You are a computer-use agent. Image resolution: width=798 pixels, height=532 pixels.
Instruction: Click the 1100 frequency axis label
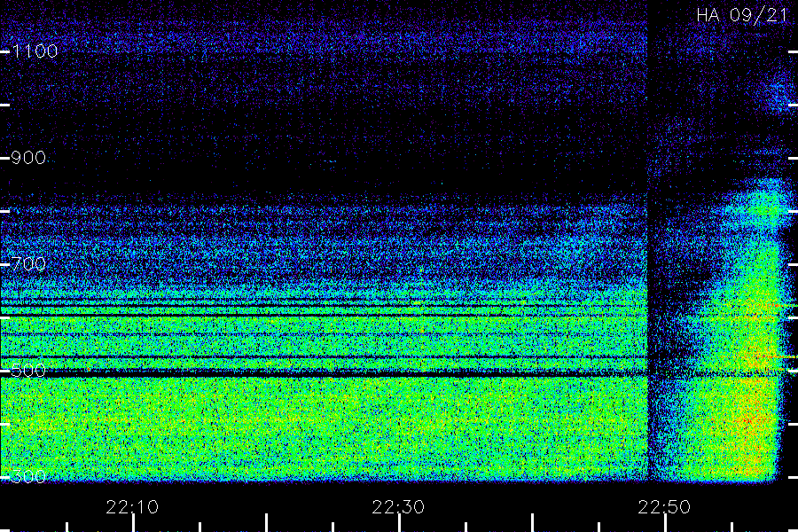coord(35,51)
